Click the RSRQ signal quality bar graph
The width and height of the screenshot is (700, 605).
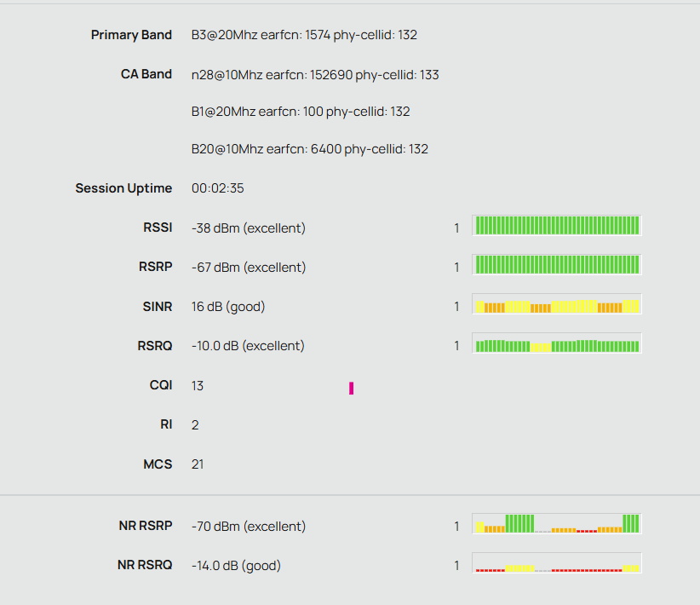(x=556, y=344)
